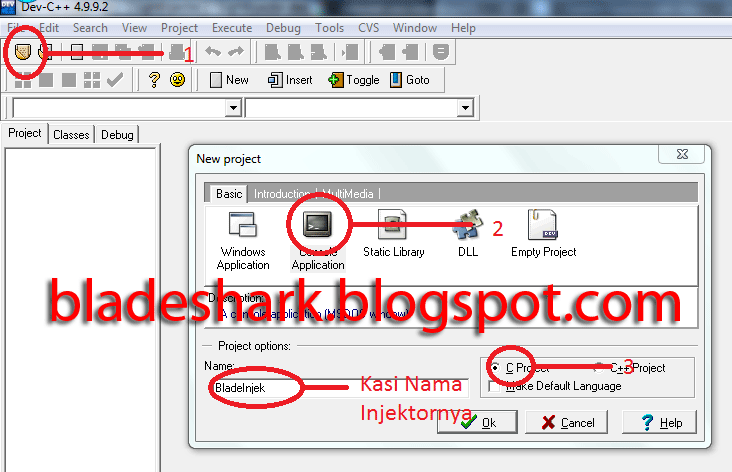Open the Search menu
Viewport: 732px width, 472px height.
coord(90,28)
